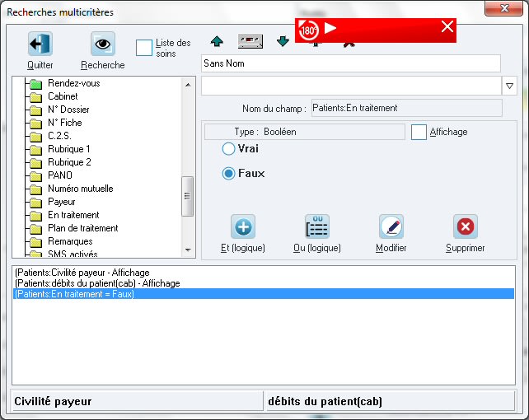Launch search with the Recherche eye icon
The height and width of the screenshot is (420, 529).
pyautogui.click(x=103, y=44)
